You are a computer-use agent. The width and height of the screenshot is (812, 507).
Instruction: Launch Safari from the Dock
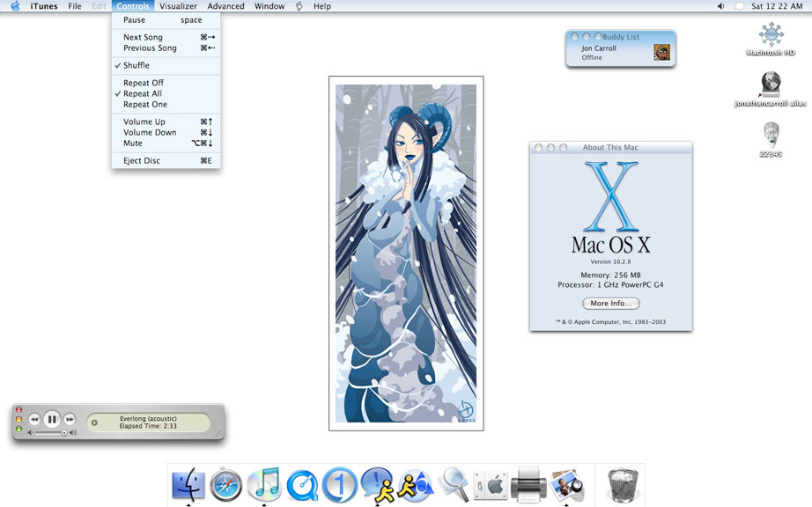(225, 485)
